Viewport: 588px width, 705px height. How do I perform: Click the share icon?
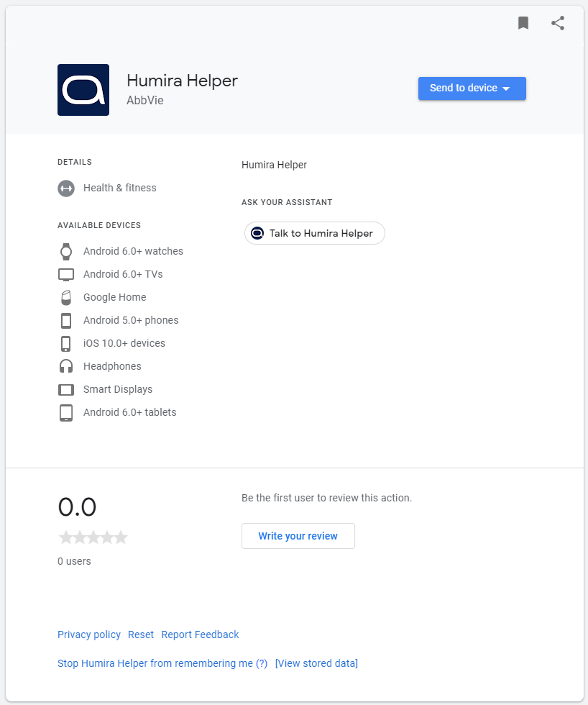click(558, 23)
